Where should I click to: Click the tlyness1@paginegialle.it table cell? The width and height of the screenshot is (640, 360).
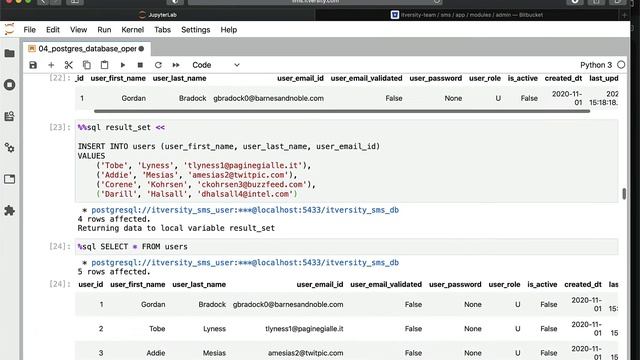pyautogui.click(x=304, y=329)
